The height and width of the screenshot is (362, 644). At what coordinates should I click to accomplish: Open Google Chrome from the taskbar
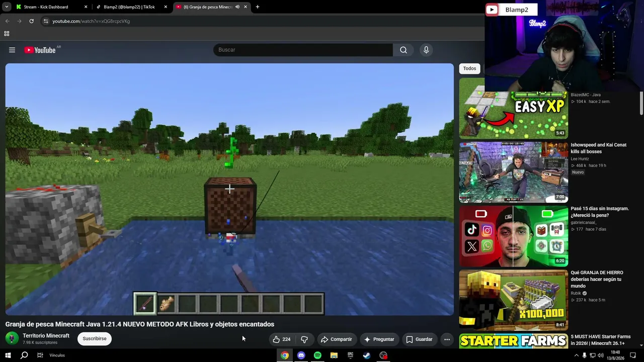point(285,355)
